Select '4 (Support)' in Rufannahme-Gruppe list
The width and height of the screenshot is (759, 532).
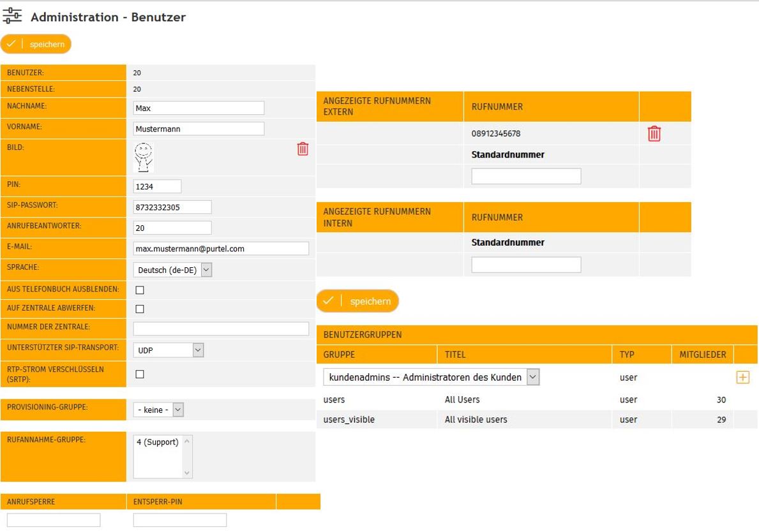[x=157, y=442]
